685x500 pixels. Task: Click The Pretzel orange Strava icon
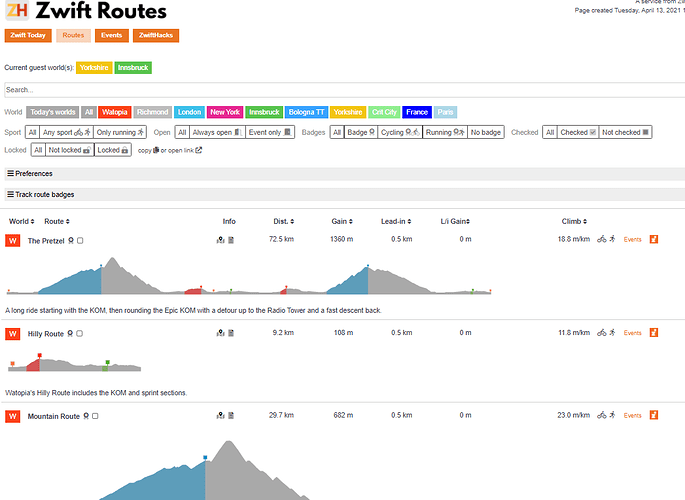654,239
